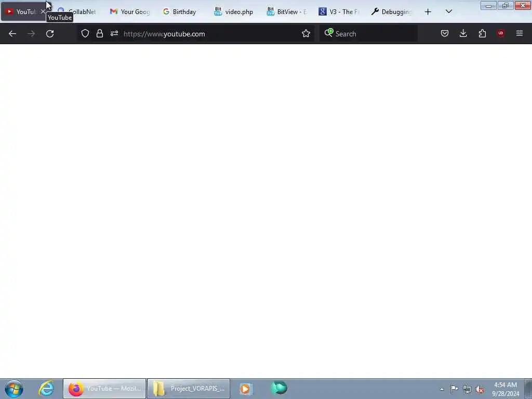Viewport: 532px width, 399px height.
Task: Click the forward navigation arrow
Action: [31, 34]
